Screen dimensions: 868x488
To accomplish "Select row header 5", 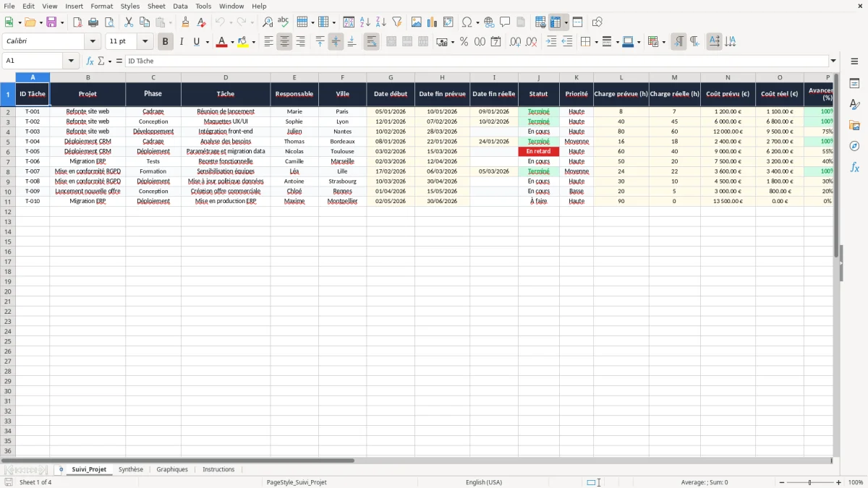I will pos(8,142).
